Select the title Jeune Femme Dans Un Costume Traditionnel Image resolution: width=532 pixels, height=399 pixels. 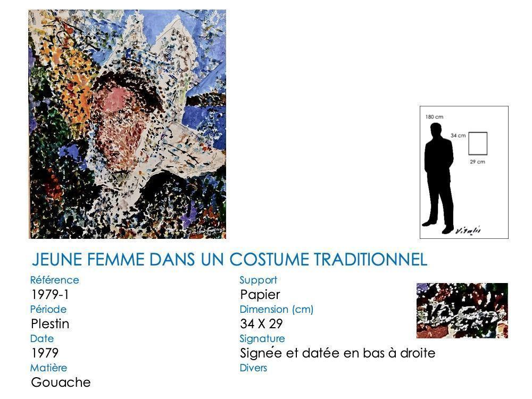229,260
